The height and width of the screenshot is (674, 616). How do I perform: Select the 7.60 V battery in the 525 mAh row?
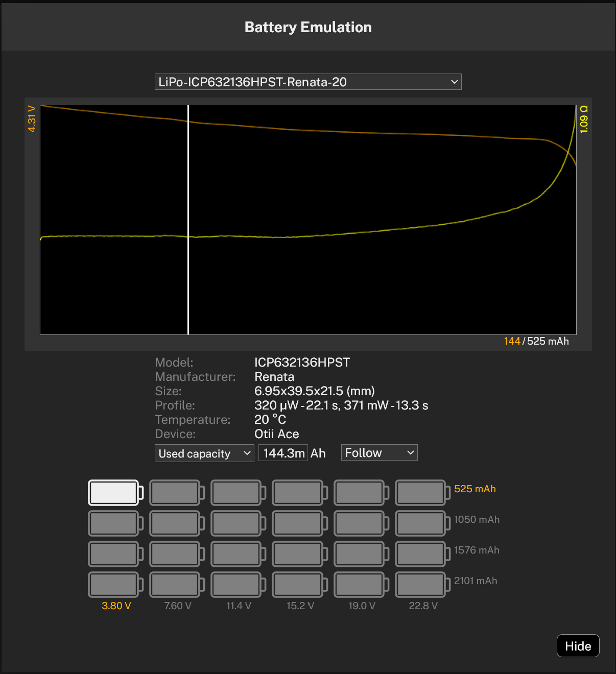(176, 492)
